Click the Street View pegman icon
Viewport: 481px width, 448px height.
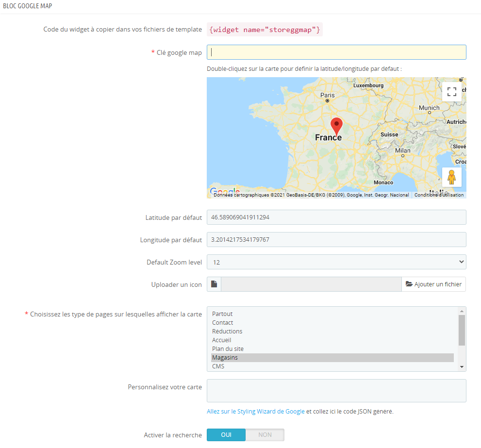point(451,177)
